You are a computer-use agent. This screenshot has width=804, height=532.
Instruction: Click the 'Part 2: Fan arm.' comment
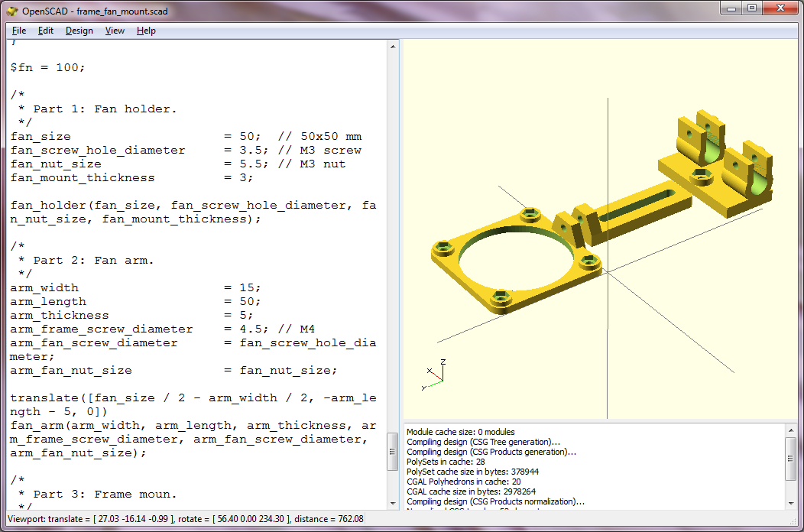[x=93, y=260]
